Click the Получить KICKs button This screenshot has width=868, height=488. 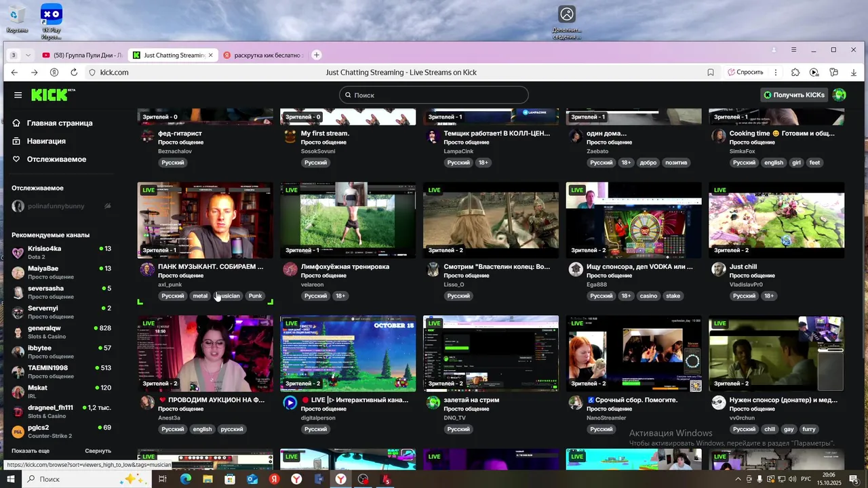[x=794, y=95]
